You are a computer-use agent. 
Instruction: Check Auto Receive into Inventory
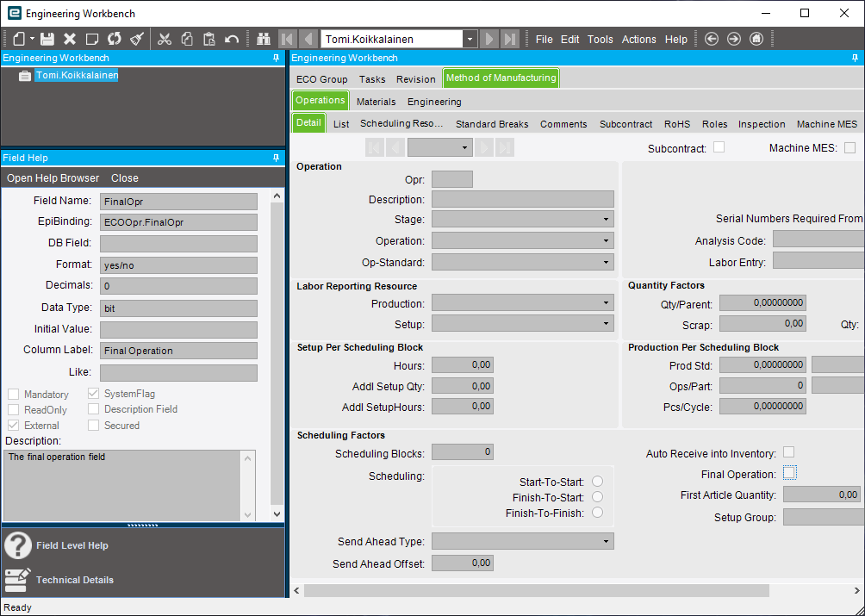point(787,451)
